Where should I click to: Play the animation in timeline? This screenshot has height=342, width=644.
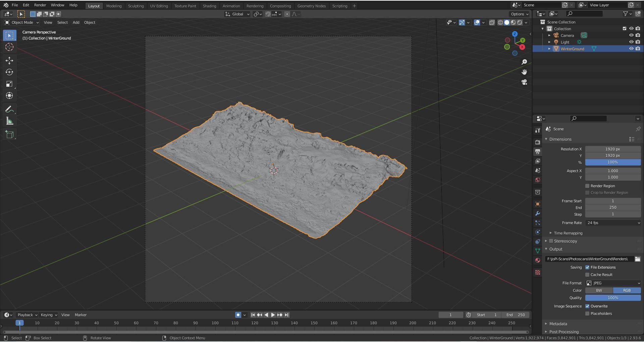click(273, 315)
